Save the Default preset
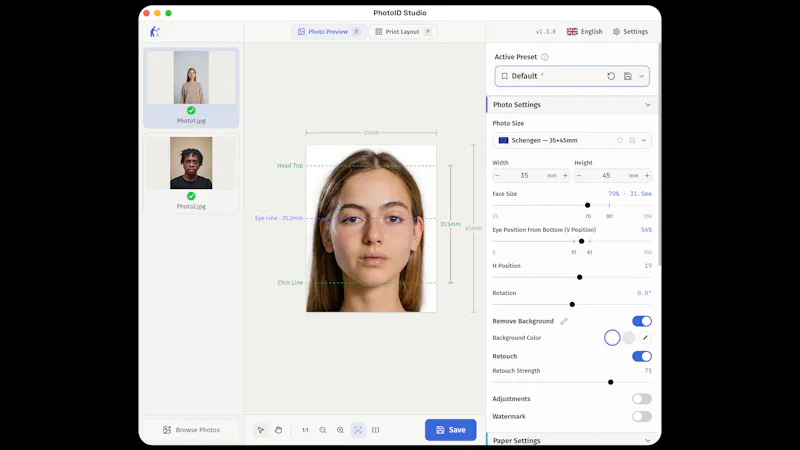Screen dimensions: 800x450 628,76
